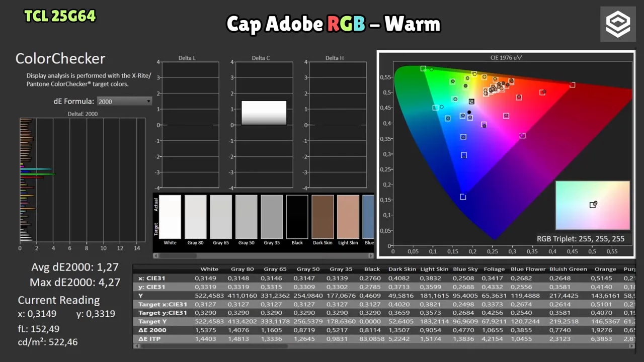644x362 pixels.
Task: Click the "ΔE 2000" row header
Action: [152, 330]
